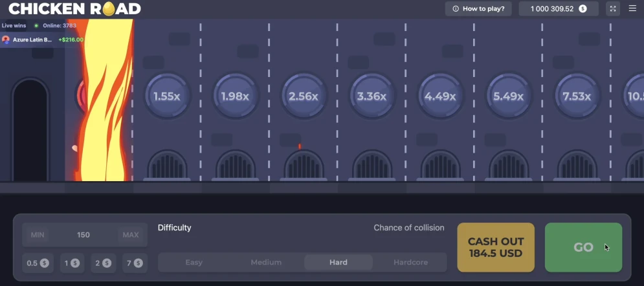Toggle fullscreen mode icon
644x286 pixels.
click(x=613, y=8)
